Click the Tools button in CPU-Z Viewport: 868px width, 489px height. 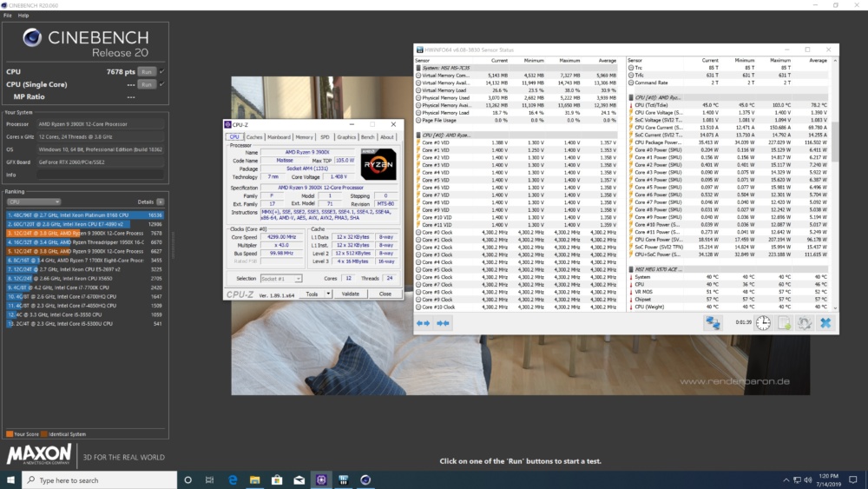312,294
